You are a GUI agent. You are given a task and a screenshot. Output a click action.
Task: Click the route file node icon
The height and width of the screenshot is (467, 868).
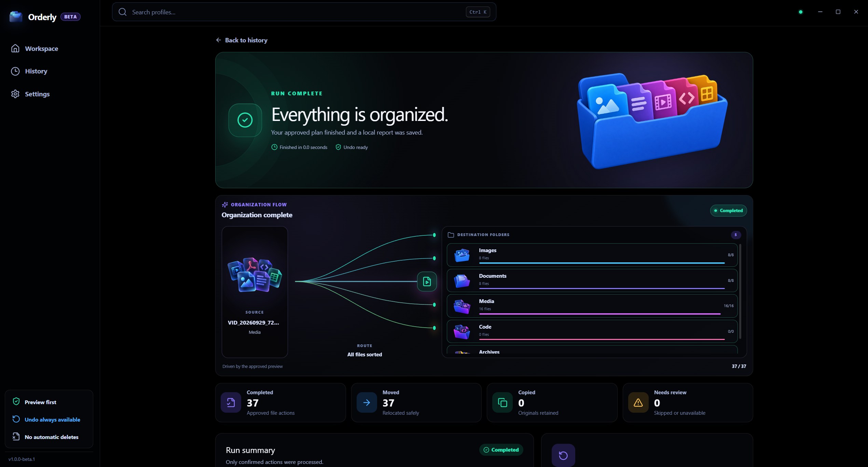pyautogui.click(x=427, y=281)
